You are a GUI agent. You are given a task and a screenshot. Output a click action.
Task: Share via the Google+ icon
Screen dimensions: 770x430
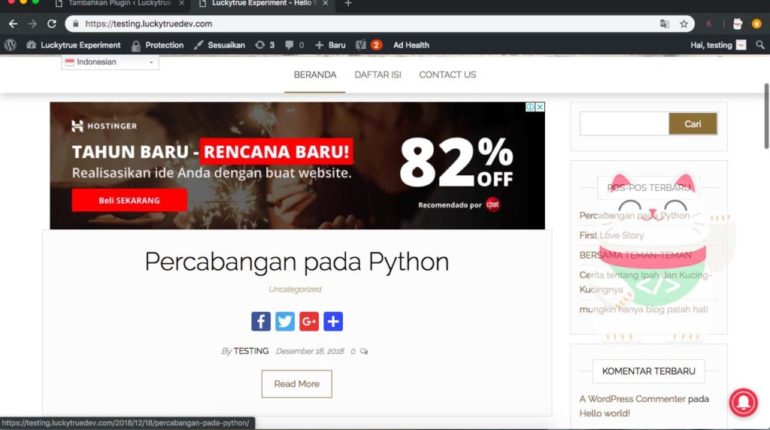pos(309,321)
